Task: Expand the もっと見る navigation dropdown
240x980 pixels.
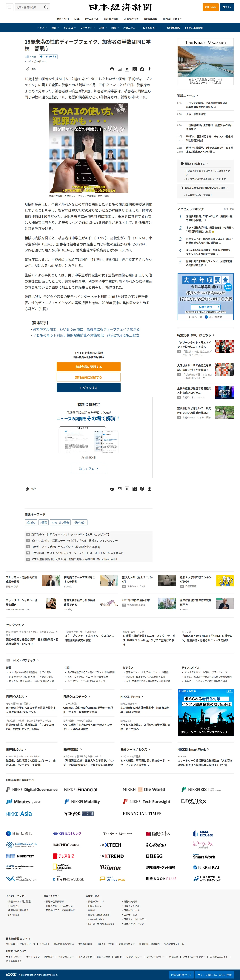Action: coord(150,28)
